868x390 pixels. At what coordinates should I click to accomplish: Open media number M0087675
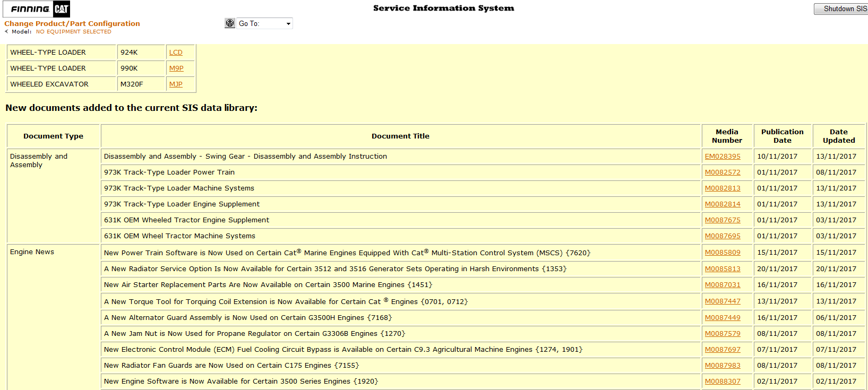[x=723, y=220]
